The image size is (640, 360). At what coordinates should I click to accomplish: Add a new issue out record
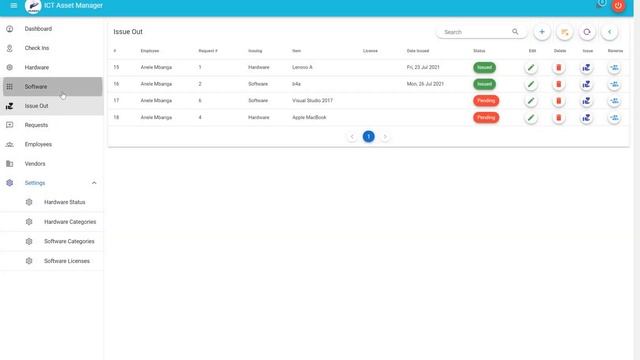click(542, 32)
